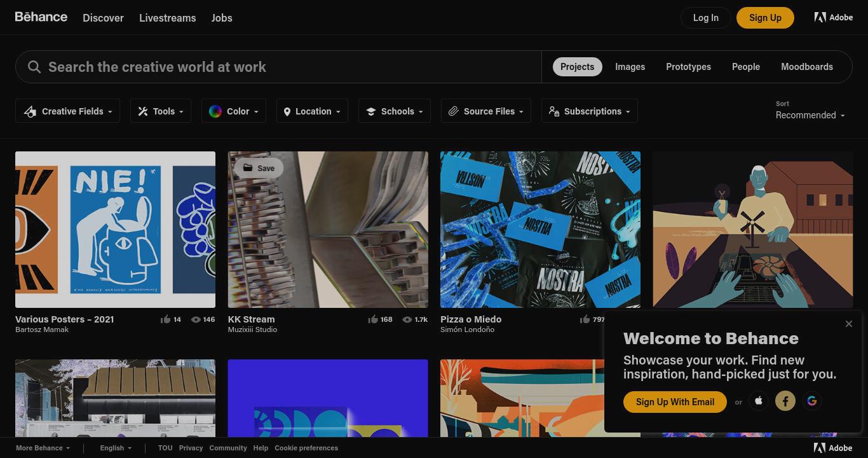Click the Adobe logo in the footer
This screenshot has height=458, width=868.
tap(833, 448)
